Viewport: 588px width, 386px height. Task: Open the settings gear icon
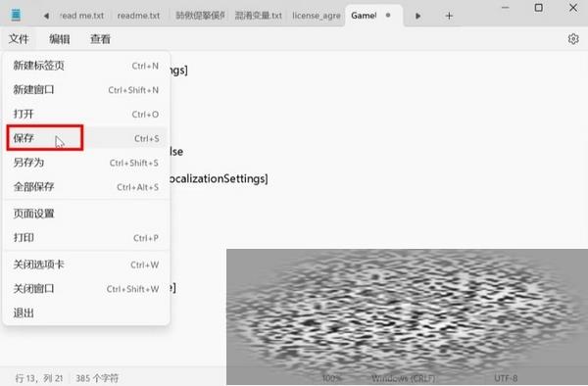pyautogui.click(x=573, y=39)
